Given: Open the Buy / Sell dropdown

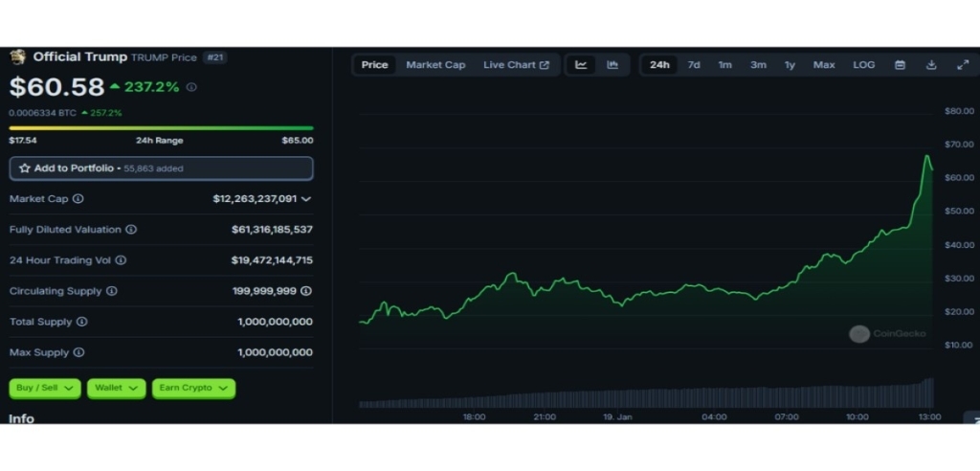Looking at the screenshot, I should tap(45, 389).
